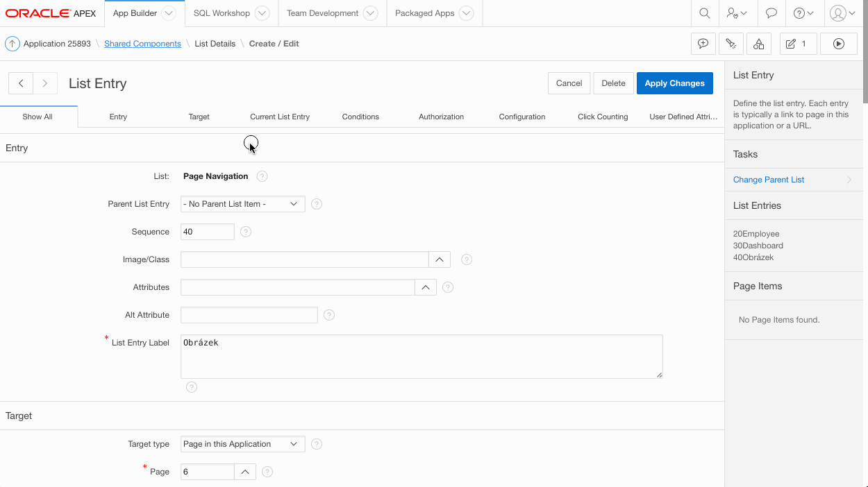The width and height of the screenshot is (868, 487).
Task: Open the Parent List Entry dropdown
Action: pos(242,204)
